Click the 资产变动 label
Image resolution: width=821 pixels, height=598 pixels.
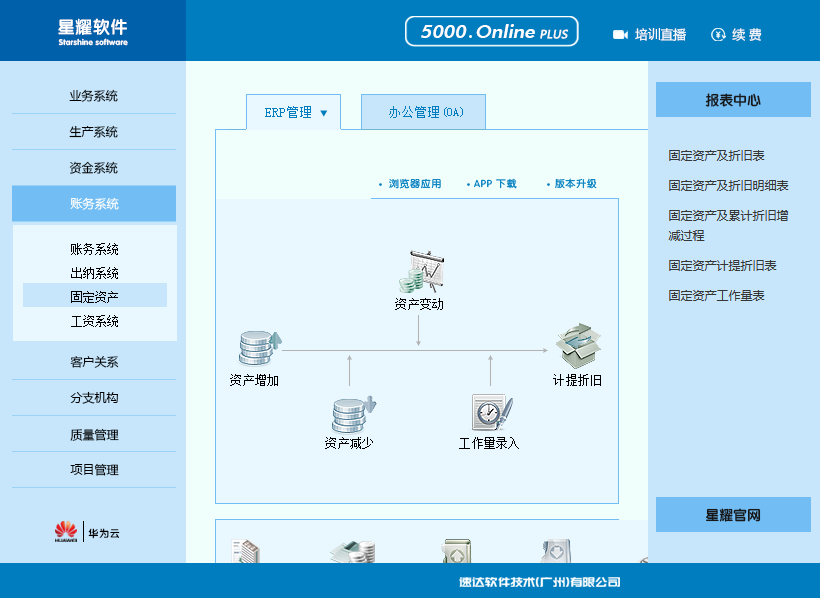click(x=419, y=304)
